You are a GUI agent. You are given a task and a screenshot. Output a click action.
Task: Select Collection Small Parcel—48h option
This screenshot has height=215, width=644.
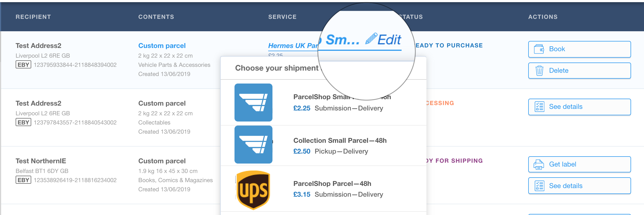(x=323, y=145)
